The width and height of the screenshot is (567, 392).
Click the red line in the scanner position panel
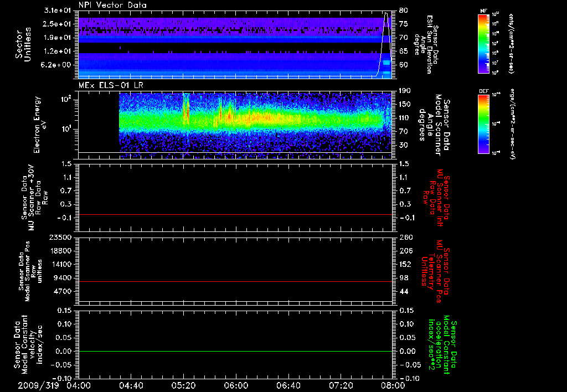(x=235, y=282)
